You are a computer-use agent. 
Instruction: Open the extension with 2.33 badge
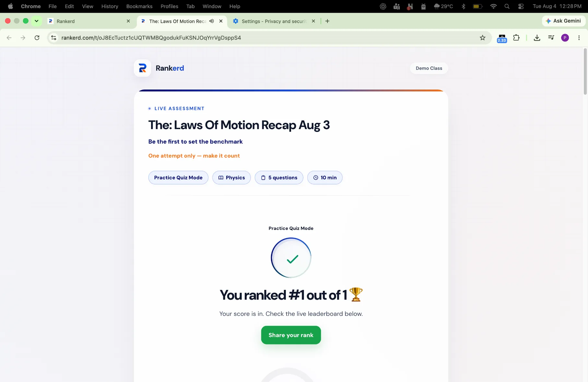click(502, 38)
